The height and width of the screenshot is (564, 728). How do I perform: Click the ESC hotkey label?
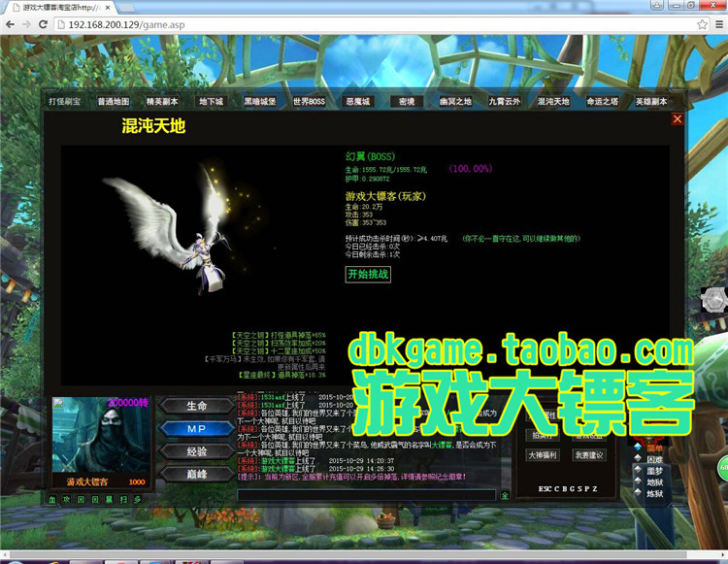click(546, 489)
